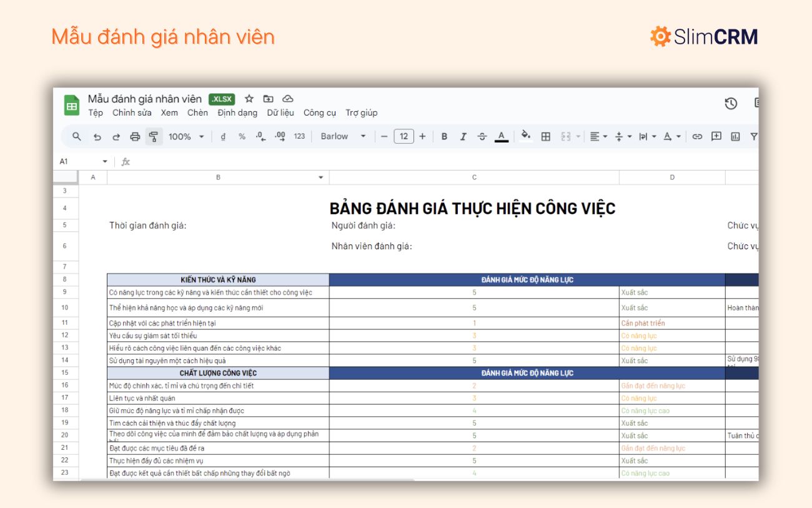The image size is (812, 508).
Task: Click the star to favorite the spreadsheet
Action: [249, 98]
